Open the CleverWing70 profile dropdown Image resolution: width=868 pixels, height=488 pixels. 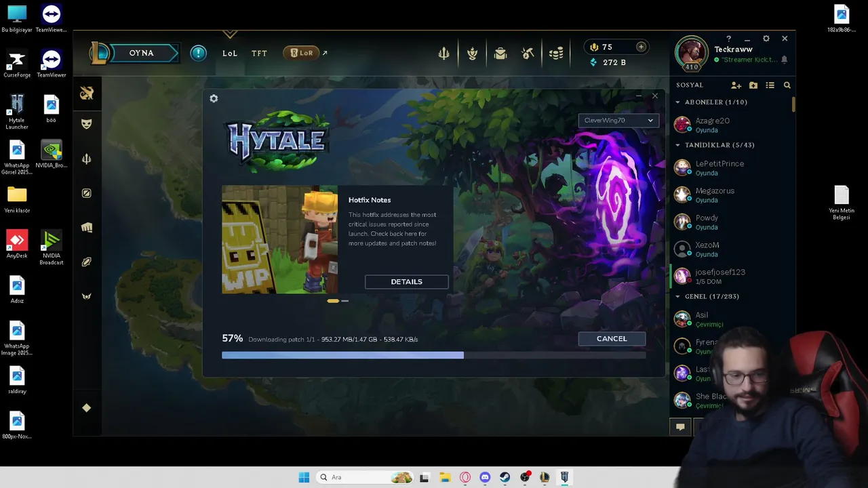pos(618,121)
